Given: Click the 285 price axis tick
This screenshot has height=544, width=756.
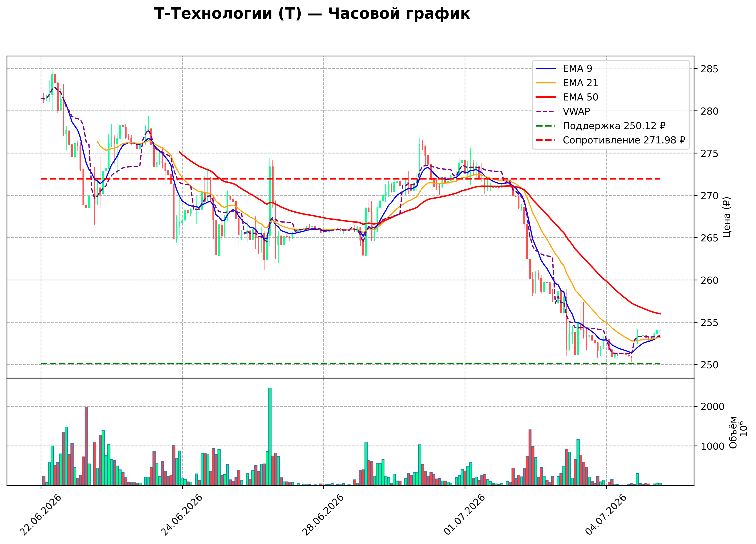Looking at the screenshot, I should (x=709, y=69).
